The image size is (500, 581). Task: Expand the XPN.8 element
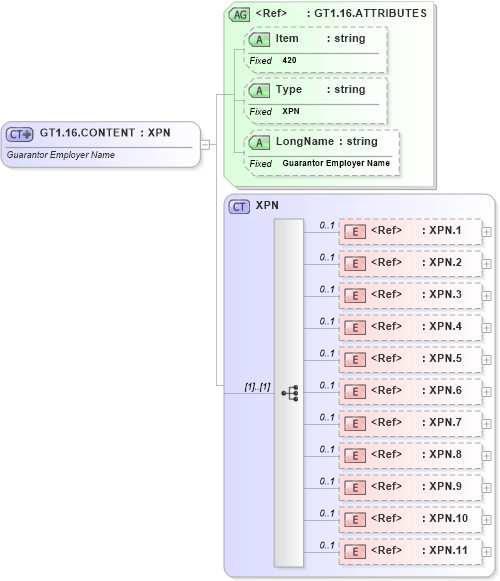point(486,456)
